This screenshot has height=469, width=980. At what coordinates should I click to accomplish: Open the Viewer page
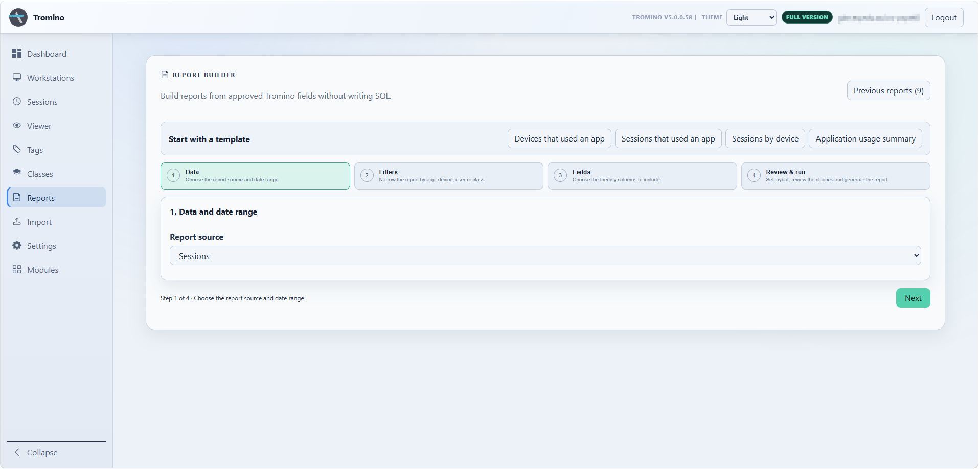click(x=56, y=126)
